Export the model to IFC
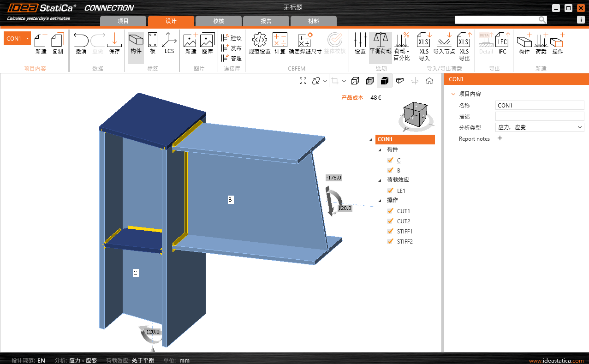The image size is (589, 364). click(x=502, y=44)
